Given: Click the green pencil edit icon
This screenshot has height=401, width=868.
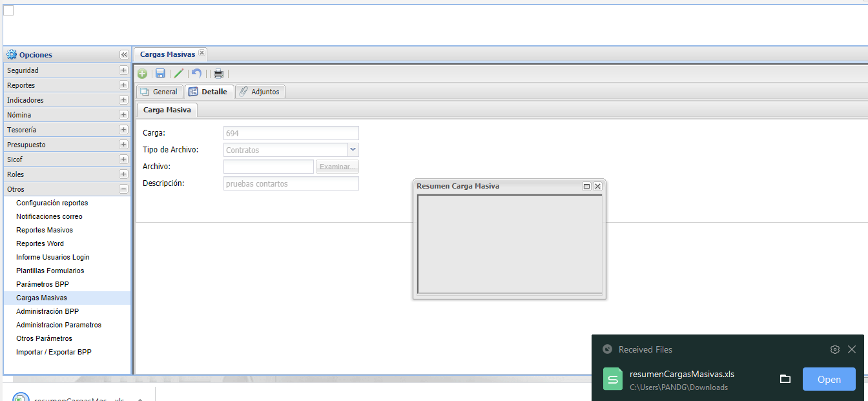Looking at the screenshot, I should (179, 74).
